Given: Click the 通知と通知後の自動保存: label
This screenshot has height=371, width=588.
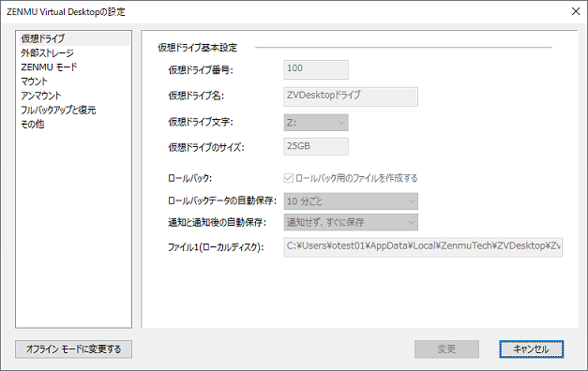Looking at the screenshot, I should (x=217, y=222).
